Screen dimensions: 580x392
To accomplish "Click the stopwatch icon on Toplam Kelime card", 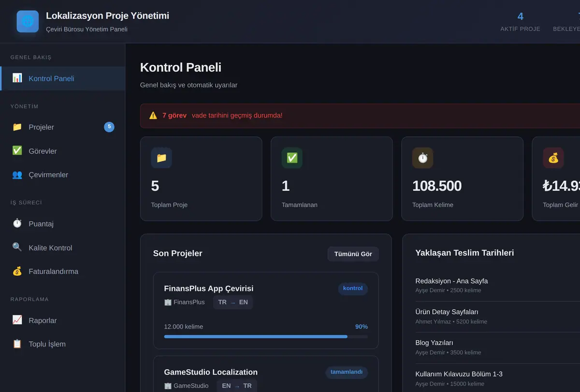I will (423, 158).
